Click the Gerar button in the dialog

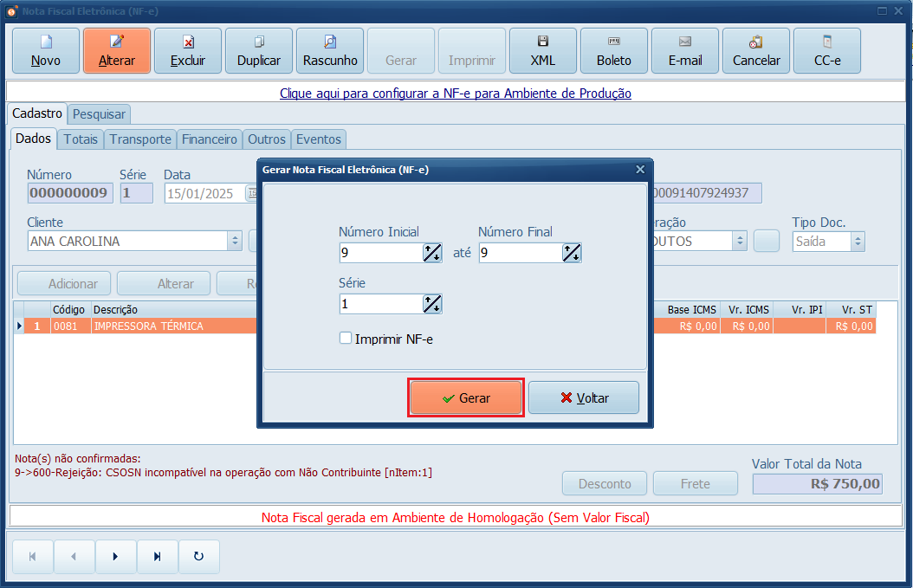tap(465, 397)
